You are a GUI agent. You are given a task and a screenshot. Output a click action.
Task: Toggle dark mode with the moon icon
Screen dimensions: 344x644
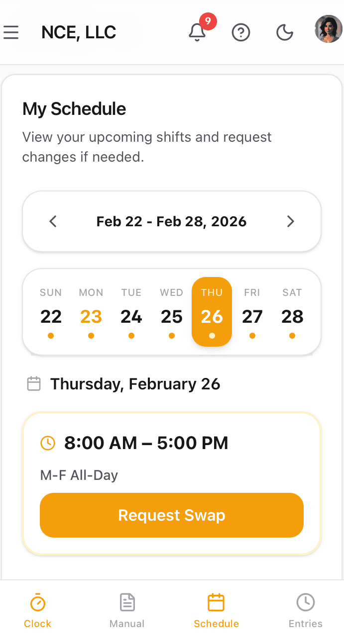click(x=284, y=32)
